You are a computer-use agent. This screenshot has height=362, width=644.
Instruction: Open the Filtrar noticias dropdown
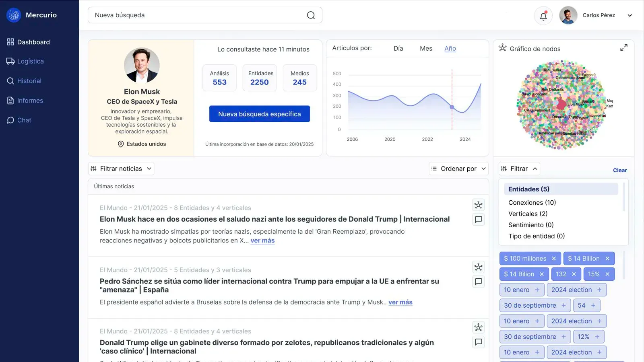click(121, 169)
